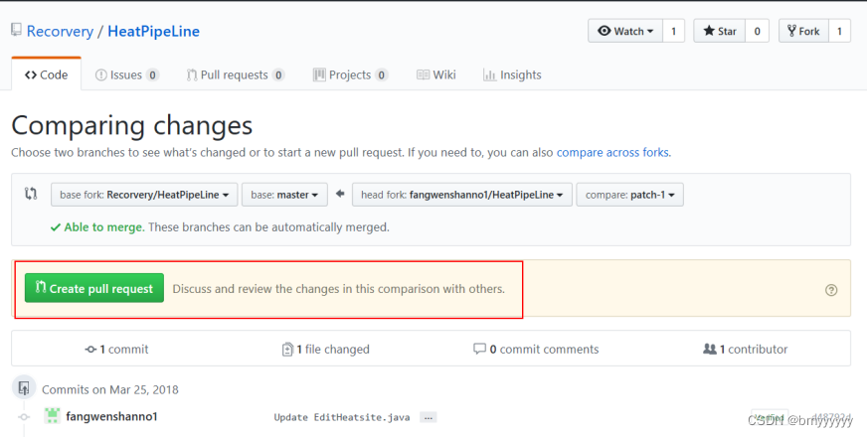868x437 pixels.
Task: Click the green checkmark merge icon
Action: click(x=56, y=227)
